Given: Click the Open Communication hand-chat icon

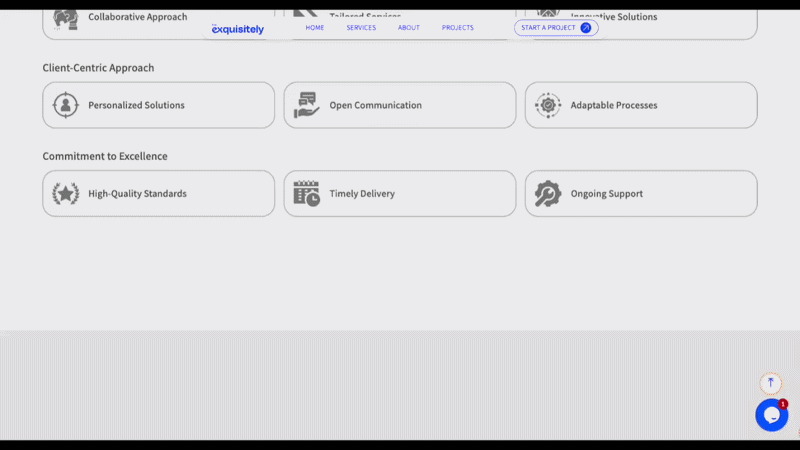Looking at the screenshot, I should coord(306,105).
